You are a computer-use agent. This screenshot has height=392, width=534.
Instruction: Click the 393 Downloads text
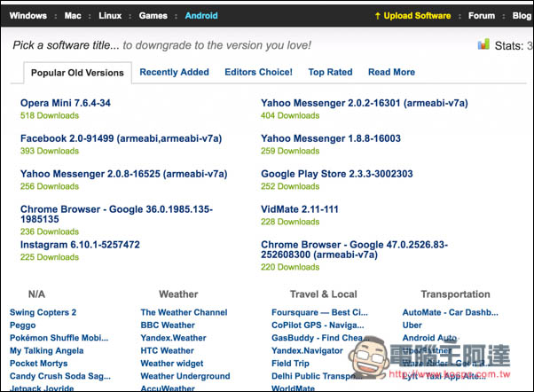coord(50,151)
